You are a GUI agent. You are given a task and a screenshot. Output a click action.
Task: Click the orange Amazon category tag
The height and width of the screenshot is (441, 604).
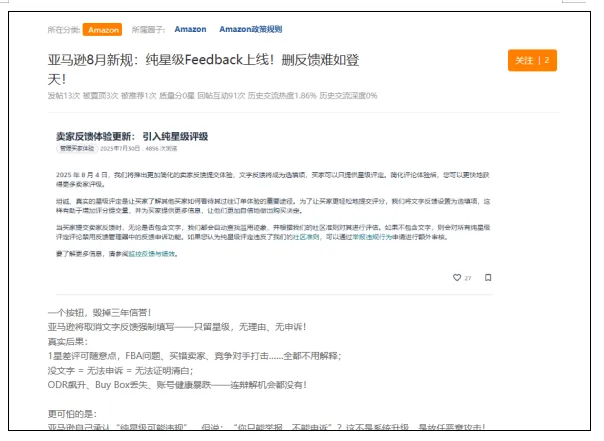pos(102,30)
